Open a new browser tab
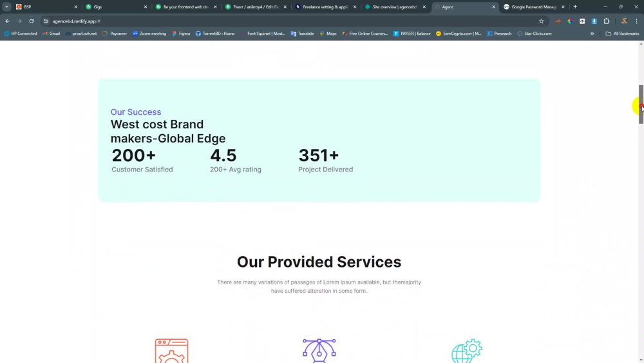The height and width of the screenshot is (363, 644). coord(575,6)
